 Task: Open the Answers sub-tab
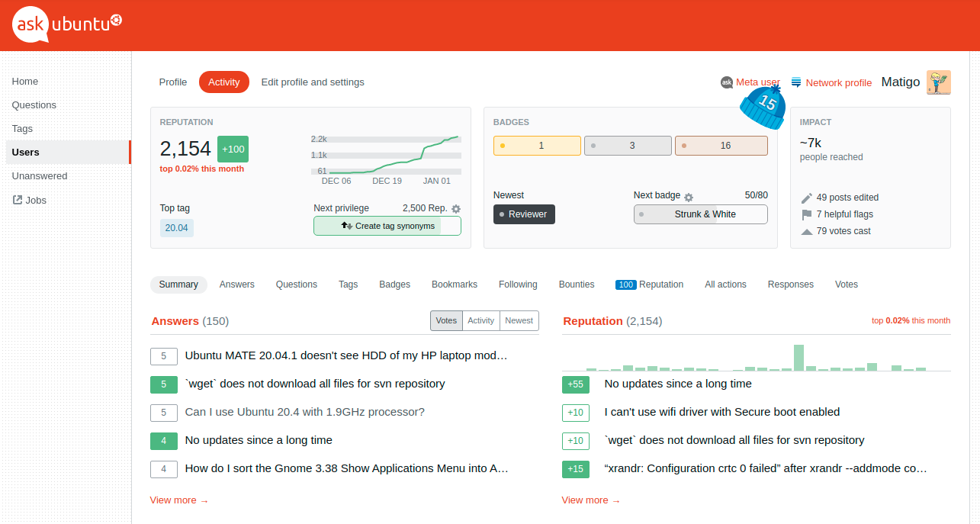point(237,285)
